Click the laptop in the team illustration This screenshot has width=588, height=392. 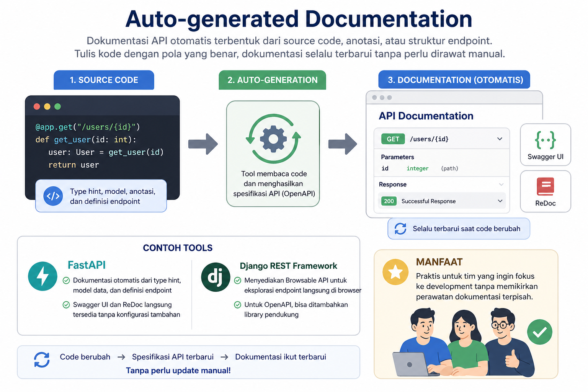[411, 364]
